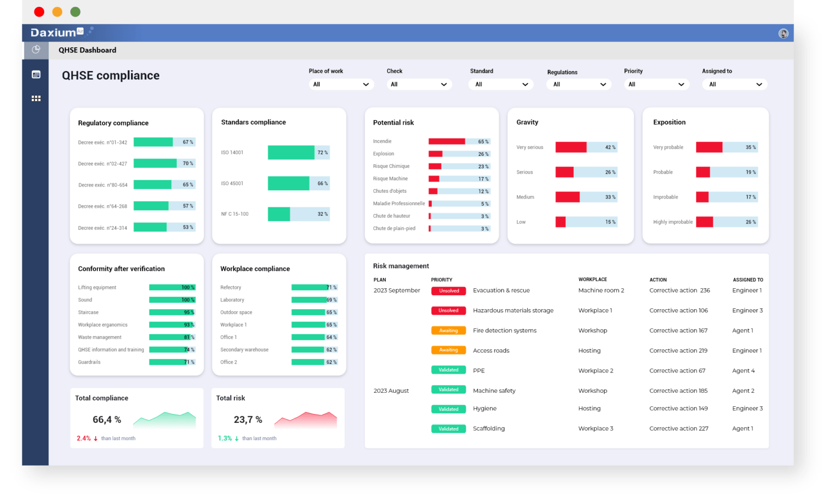
Task: Click 'Decree exéc. n°24-314' row label
Action: point(102,228)
